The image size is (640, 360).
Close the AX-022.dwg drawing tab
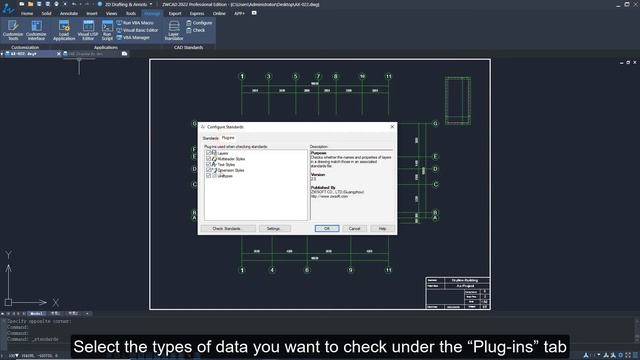pyautogui.click(x=59, y=54)
